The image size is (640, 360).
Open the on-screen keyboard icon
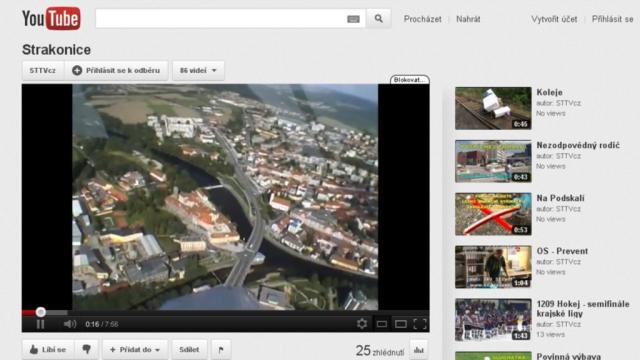click(x=353, y=19)
